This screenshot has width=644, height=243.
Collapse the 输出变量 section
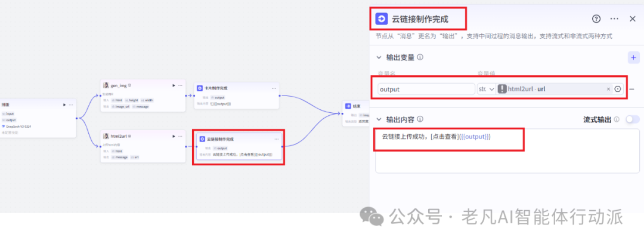click(x=379, y=57)
